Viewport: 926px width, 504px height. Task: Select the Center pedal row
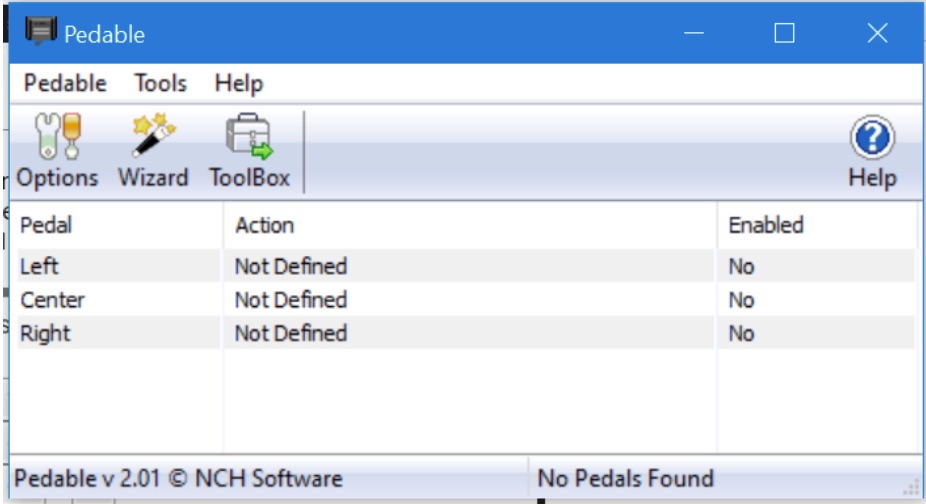(x=52, y=300)
